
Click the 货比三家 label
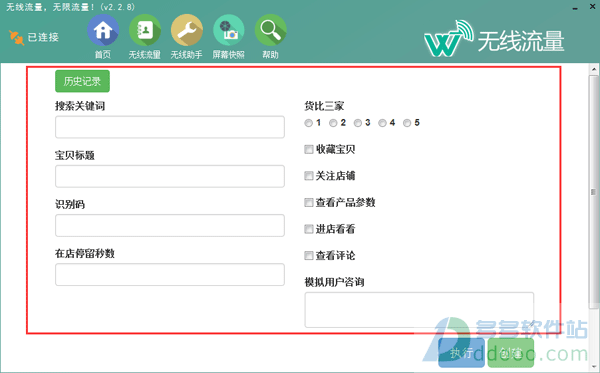[x=324, y=106]
